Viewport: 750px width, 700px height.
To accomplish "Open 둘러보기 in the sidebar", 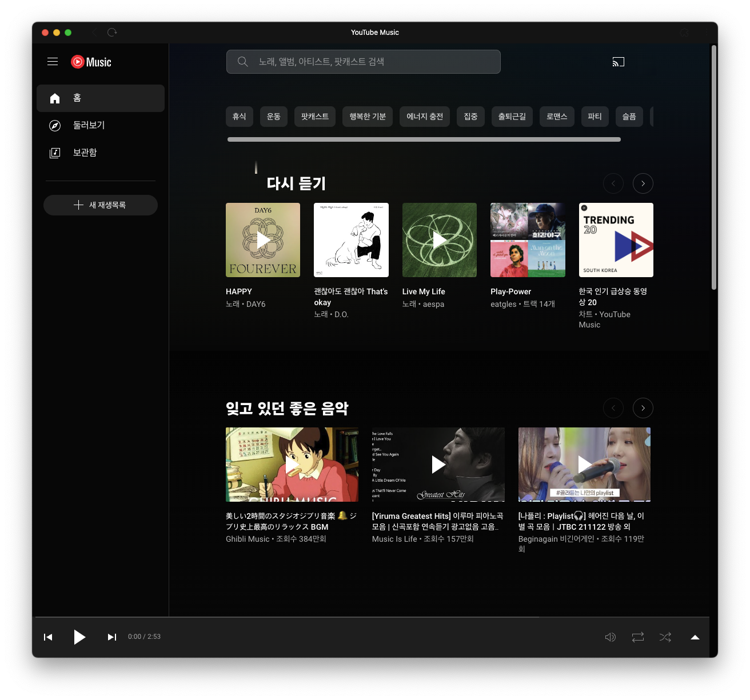I will tap(101, 125).
